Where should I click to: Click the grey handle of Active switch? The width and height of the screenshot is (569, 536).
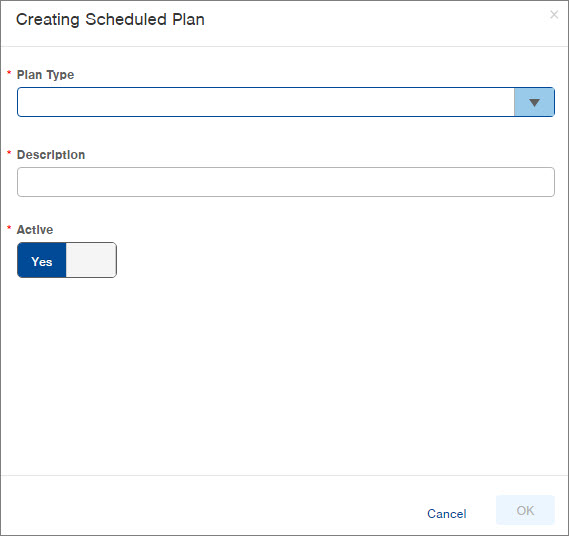[x=91, y=260]
